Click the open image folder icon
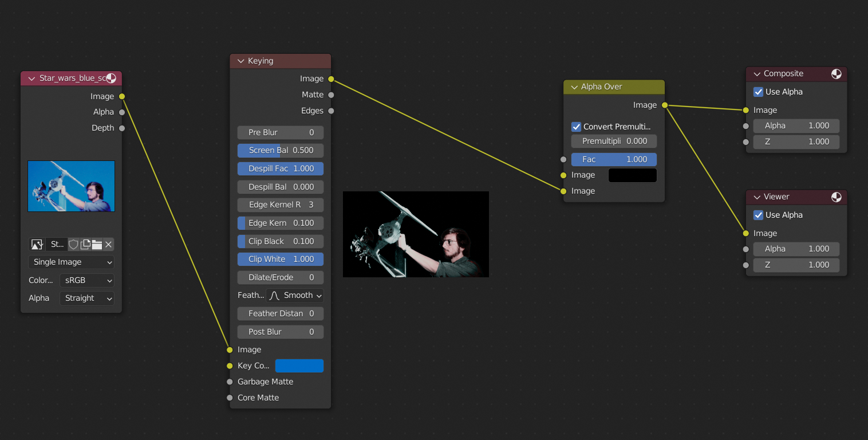Image resolution: width=868 pixels, height=440 pixels. [x=97, y=245]
